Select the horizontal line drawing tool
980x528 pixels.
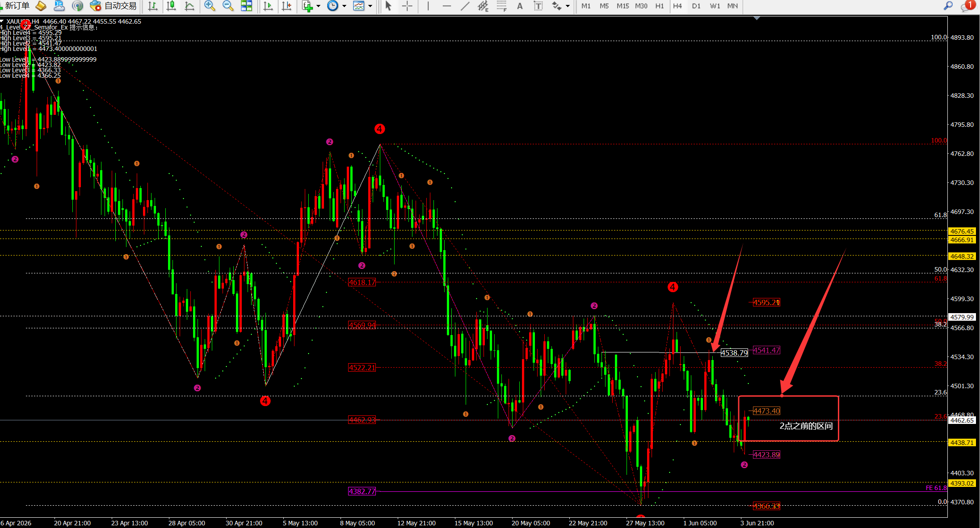446,6
